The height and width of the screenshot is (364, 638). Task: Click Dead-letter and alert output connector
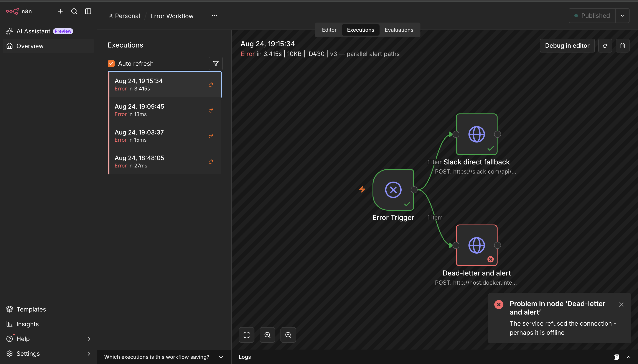click(x=498, y=245)
